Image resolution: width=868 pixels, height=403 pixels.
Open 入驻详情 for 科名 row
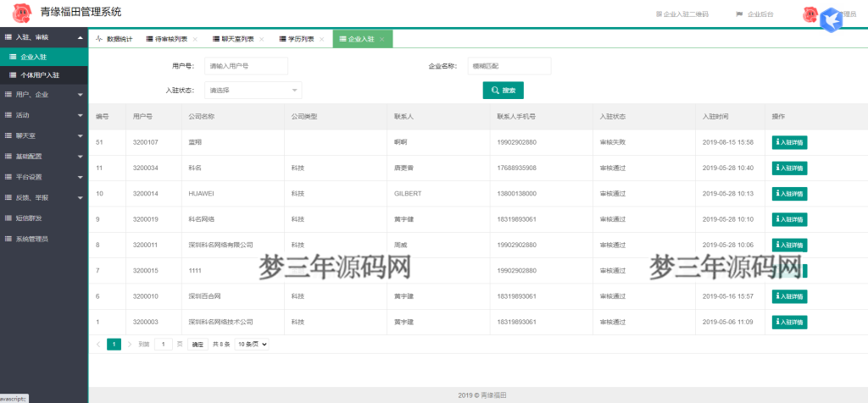(x=789, y=168)
